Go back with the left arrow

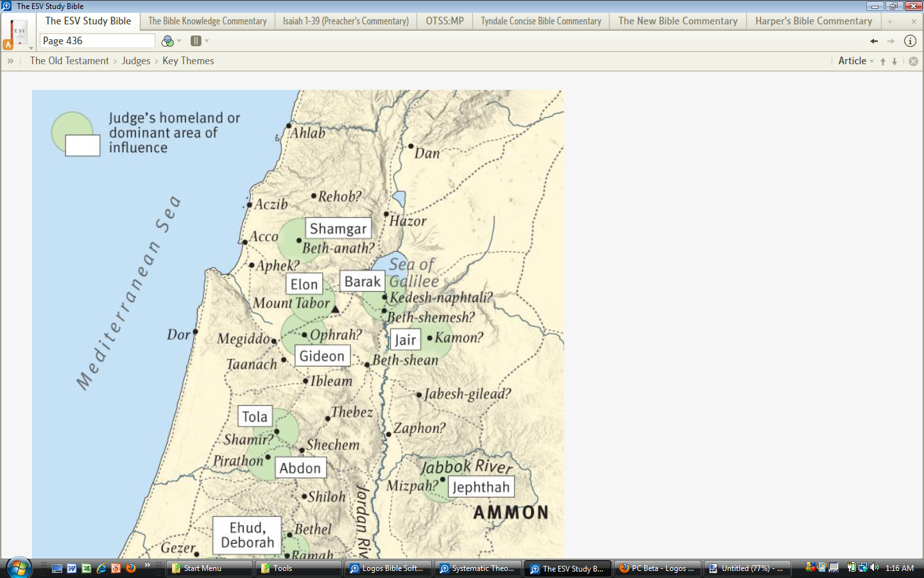(x=874, y=41)
